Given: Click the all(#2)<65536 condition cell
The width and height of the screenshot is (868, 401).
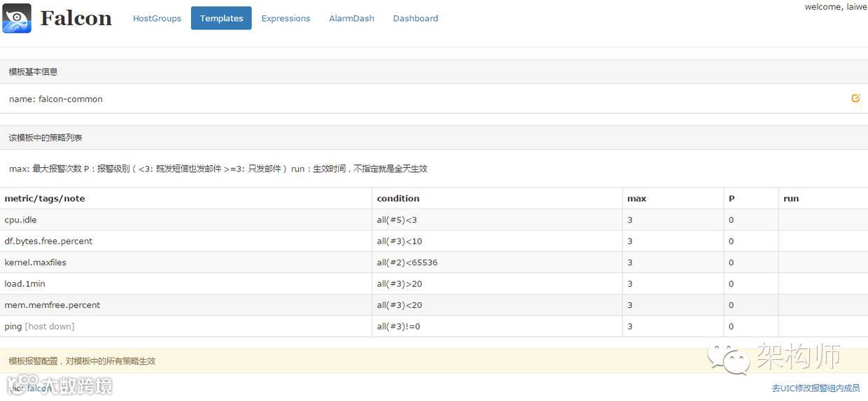Looking at the screenshot, I should [x=497, y=262].
